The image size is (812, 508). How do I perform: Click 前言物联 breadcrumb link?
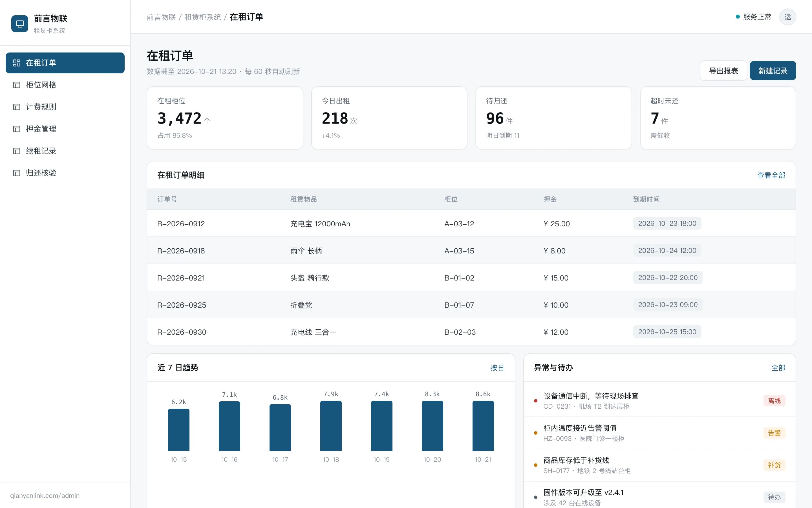[161, 17]
